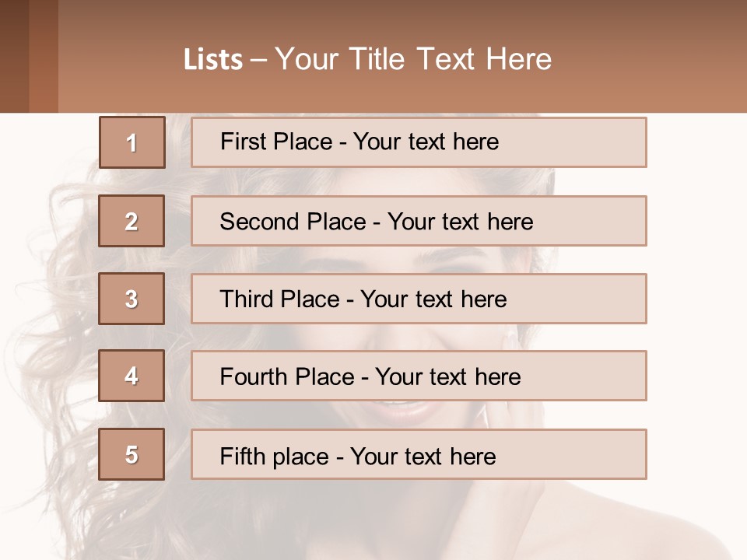Image resolution: width=747 pixels, height=560 pixels.
Task: Select the Fourth Place text bar
Action: click(x=419, y=376)
